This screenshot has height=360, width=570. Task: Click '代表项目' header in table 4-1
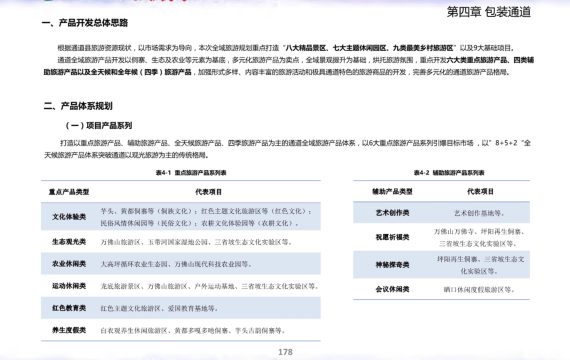pyautogui.click(x=208, y=192)
